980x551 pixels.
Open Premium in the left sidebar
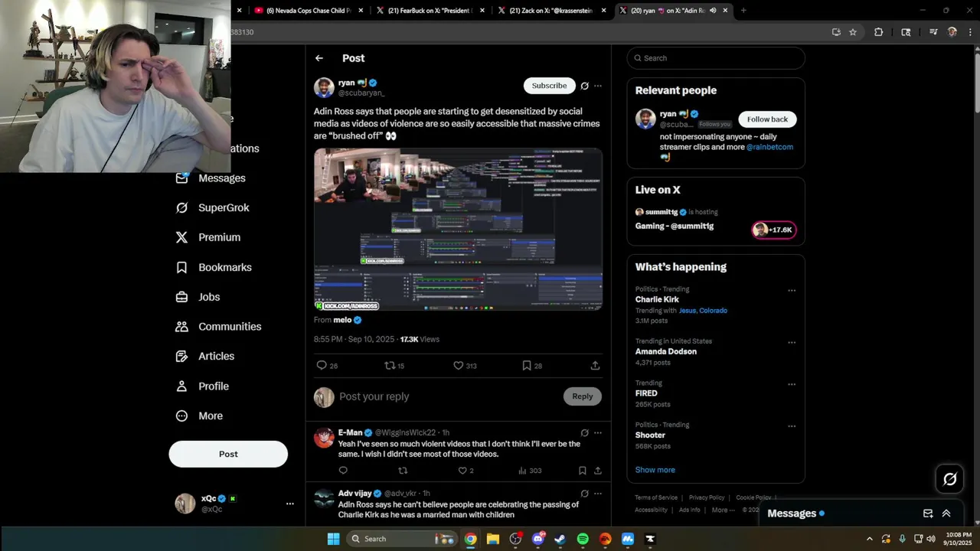(208, 237)
